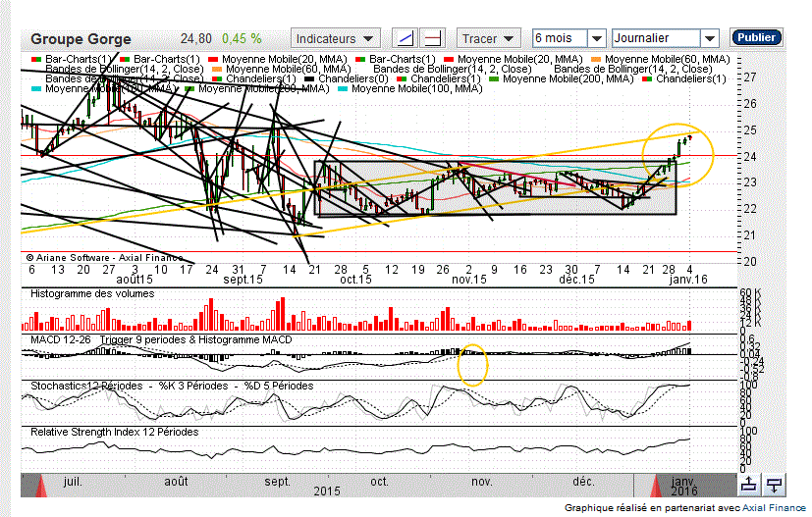Click the 24,80 price value
This screenshot has width=812, height=517.
[195, 39]
